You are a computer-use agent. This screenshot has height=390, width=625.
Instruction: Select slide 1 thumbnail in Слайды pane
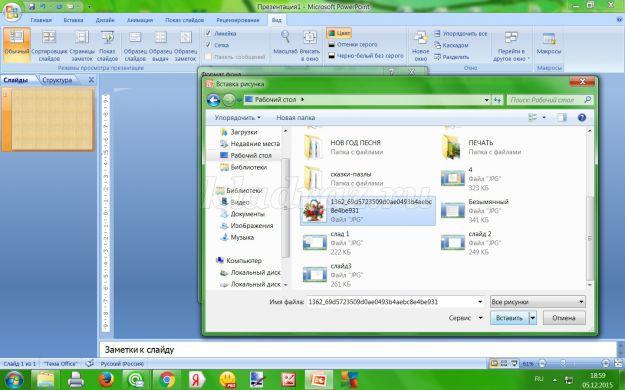[x=52, y=119]
